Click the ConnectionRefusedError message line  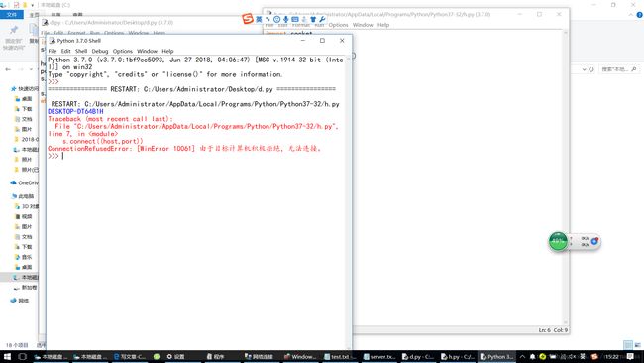(x=184, y=149)
